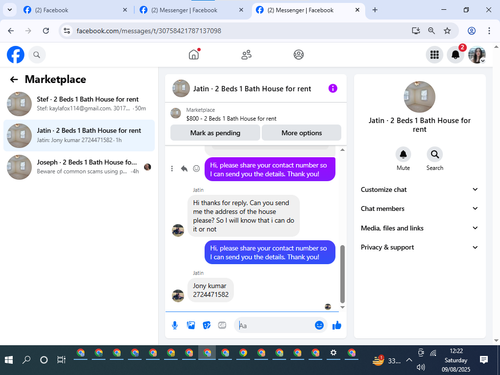The height and width of the screenshot is (375, 500).
Task: Search in the conversation from the side panel
Action: tap(435, 154)
